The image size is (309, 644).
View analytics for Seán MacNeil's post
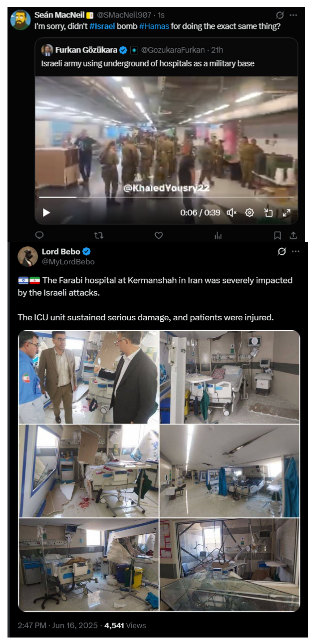click(218, 235)
